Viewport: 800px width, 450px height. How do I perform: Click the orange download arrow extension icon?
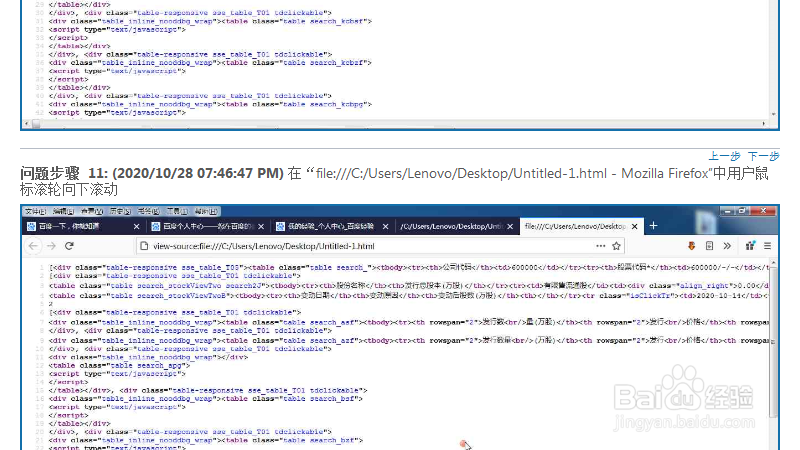(691, 246)
